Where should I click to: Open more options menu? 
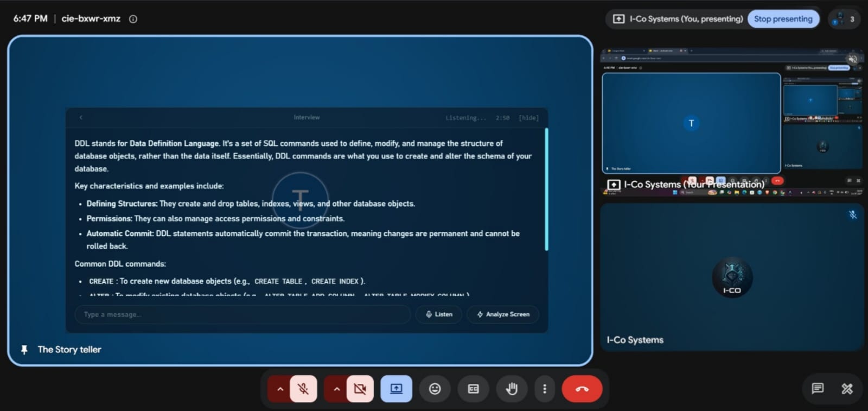pyautogui.click(x=545, y=389)
